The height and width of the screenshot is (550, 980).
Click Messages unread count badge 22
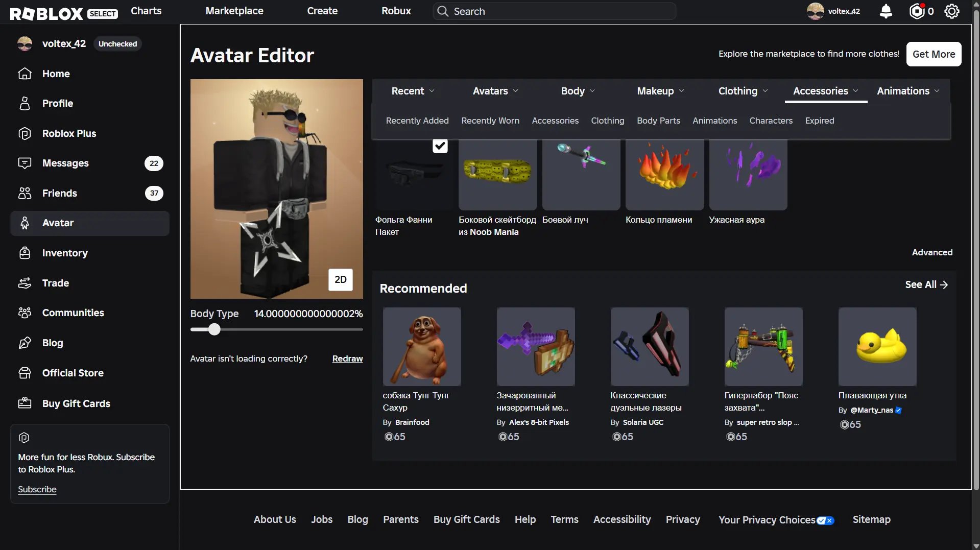click(x=154, y=163)
